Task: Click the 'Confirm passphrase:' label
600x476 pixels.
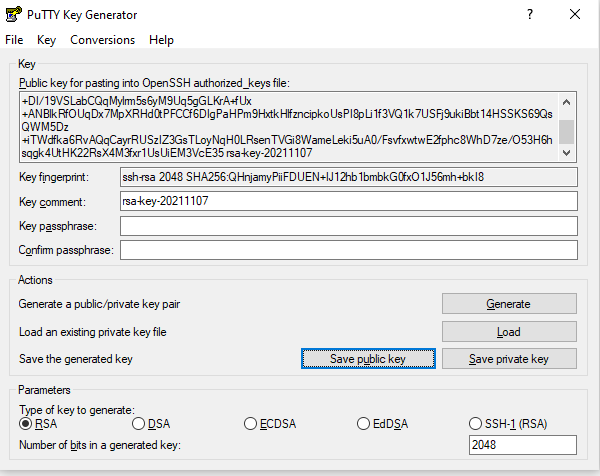Action: tap(66, 250)
